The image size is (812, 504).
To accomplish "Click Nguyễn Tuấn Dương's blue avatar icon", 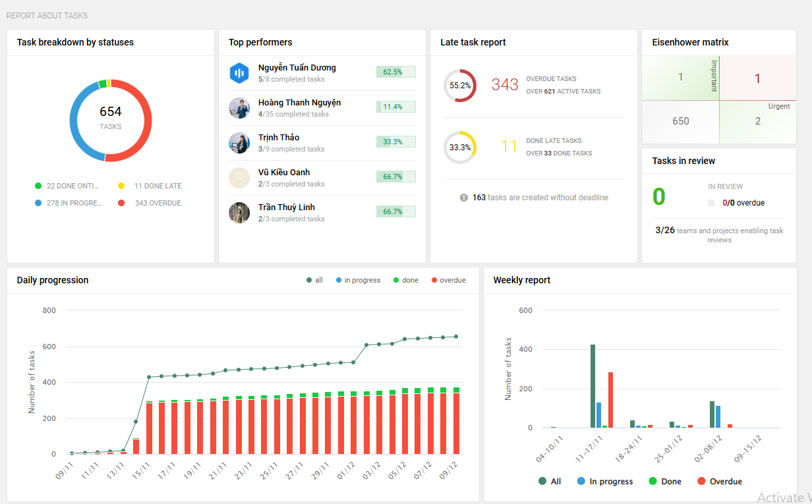I will tap(239, 73).
